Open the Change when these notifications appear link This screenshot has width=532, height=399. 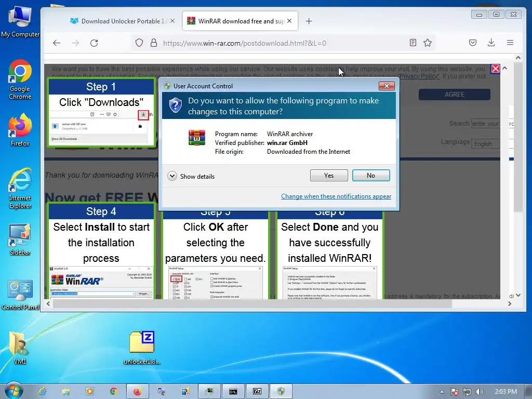tap(336, 196)
